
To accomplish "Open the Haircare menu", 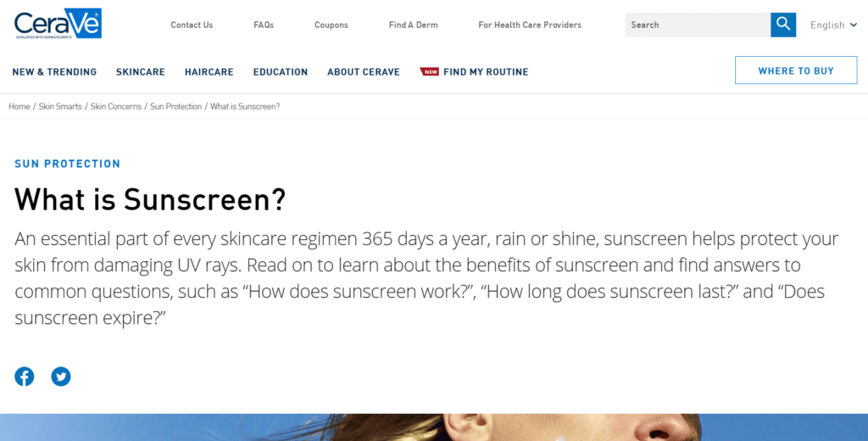I will [209, 72].
